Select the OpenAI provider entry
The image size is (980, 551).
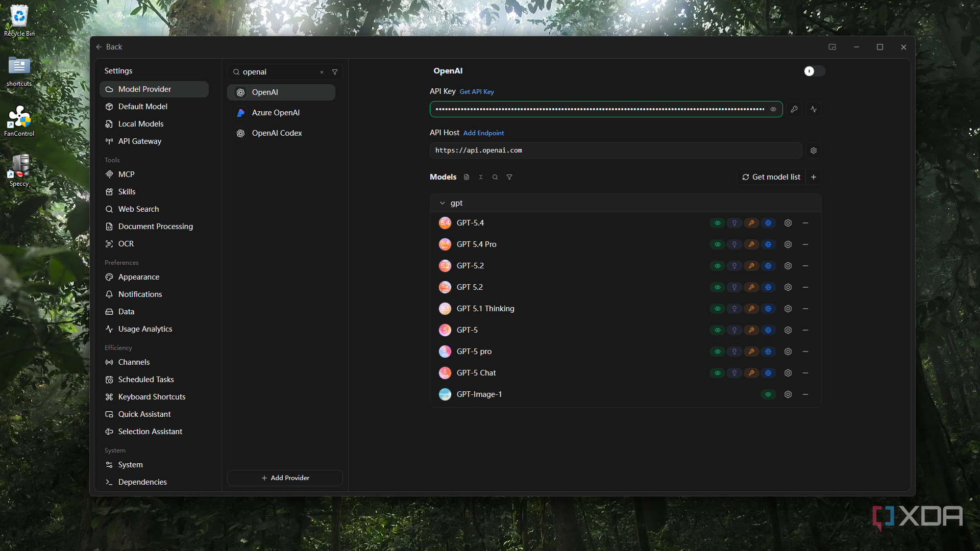(281, 92)
